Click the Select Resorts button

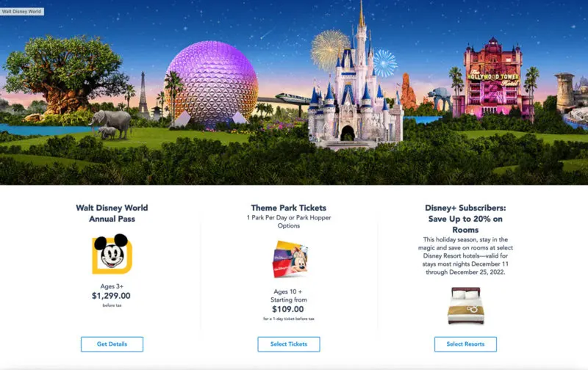[465, 344]
